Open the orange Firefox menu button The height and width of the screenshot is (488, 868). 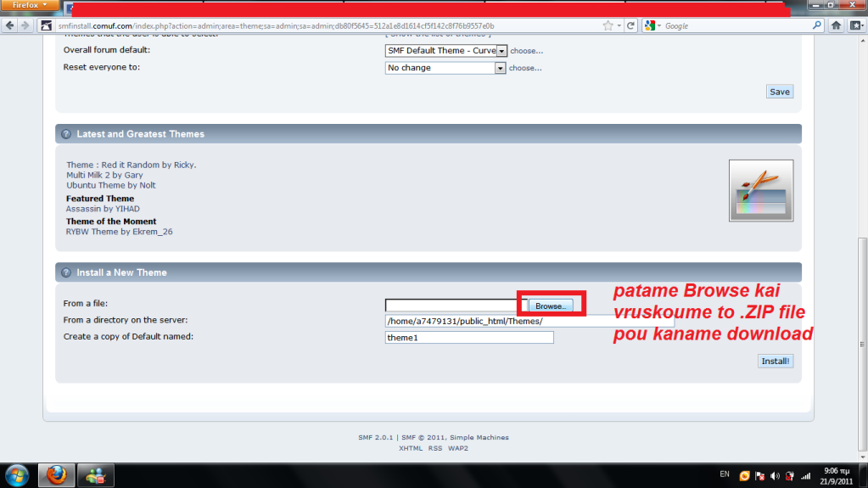(x=30, y=5)
